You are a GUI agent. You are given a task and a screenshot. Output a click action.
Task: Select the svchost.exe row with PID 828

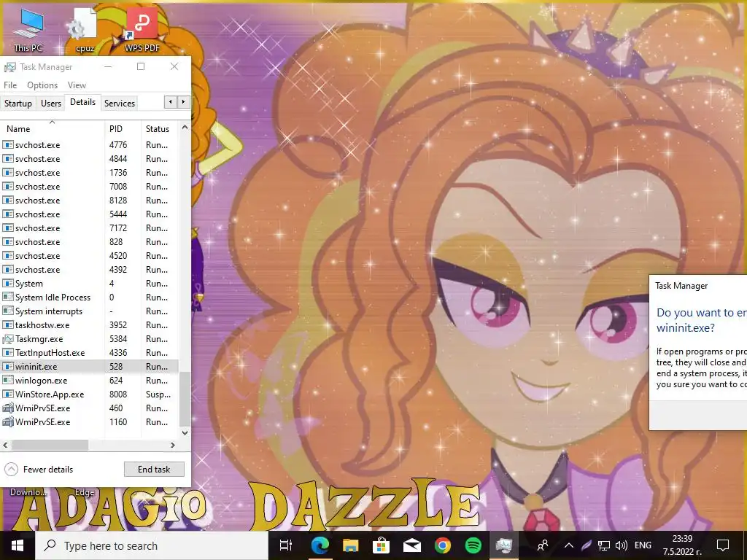coord(90,242)
